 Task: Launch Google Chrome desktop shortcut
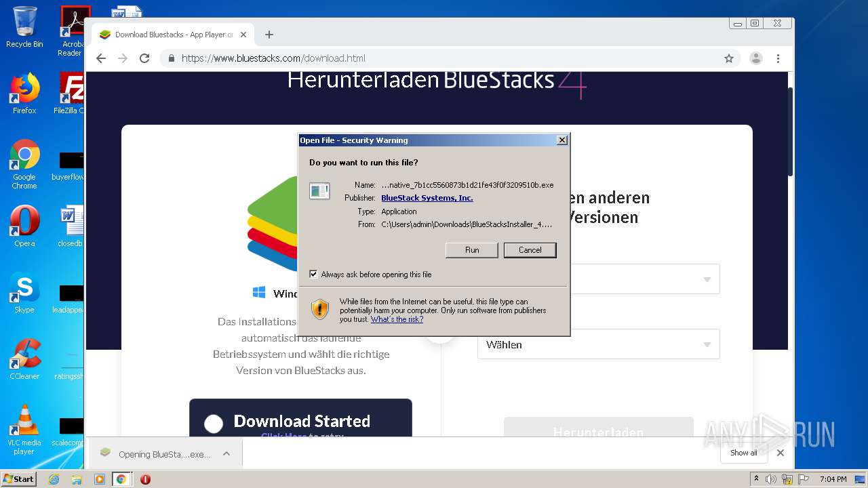click(24, 165)
